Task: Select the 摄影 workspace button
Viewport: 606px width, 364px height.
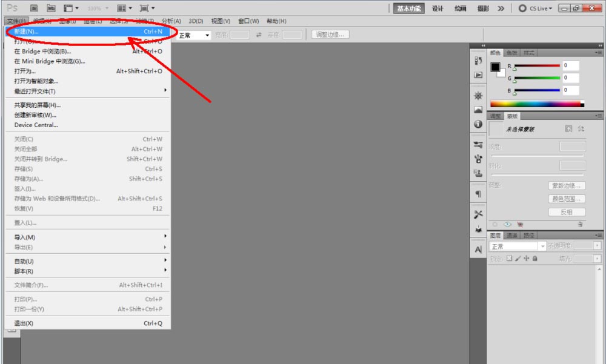Action: coord(483,8)
